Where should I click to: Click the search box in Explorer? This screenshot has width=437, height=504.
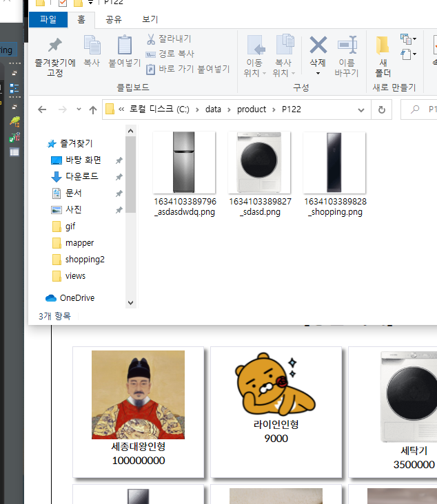point(419,109)
